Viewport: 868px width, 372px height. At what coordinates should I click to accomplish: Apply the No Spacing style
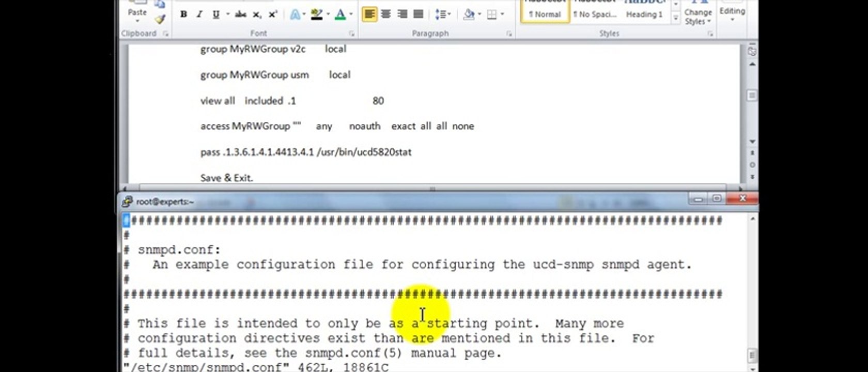point(594,11)
